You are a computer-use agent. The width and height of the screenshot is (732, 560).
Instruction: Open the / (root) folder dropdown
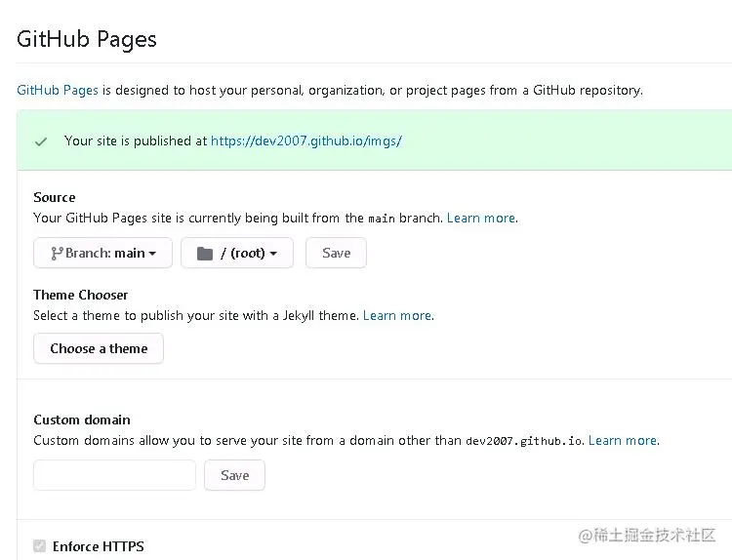pyautogui.click(x=237, y=253)
